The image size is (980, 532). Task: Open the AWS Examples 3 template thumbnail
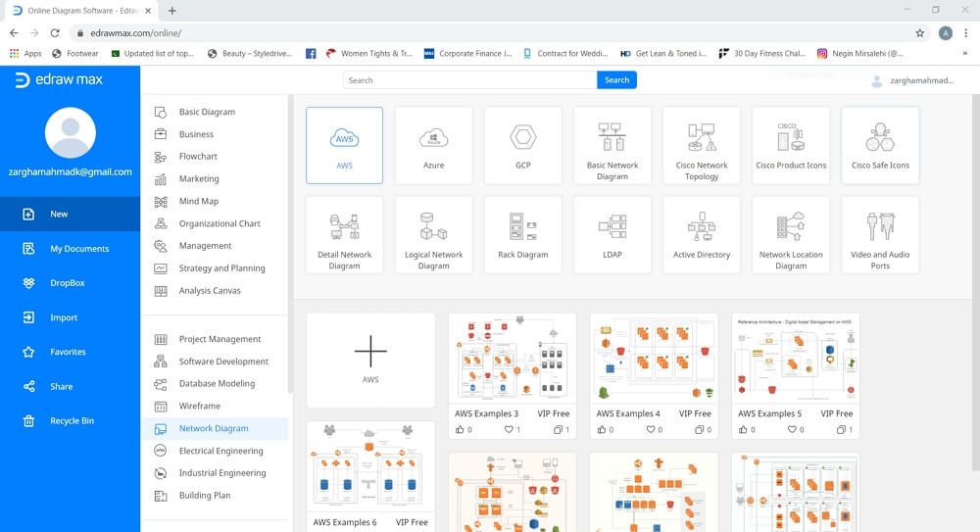click(x=513, y=359)
